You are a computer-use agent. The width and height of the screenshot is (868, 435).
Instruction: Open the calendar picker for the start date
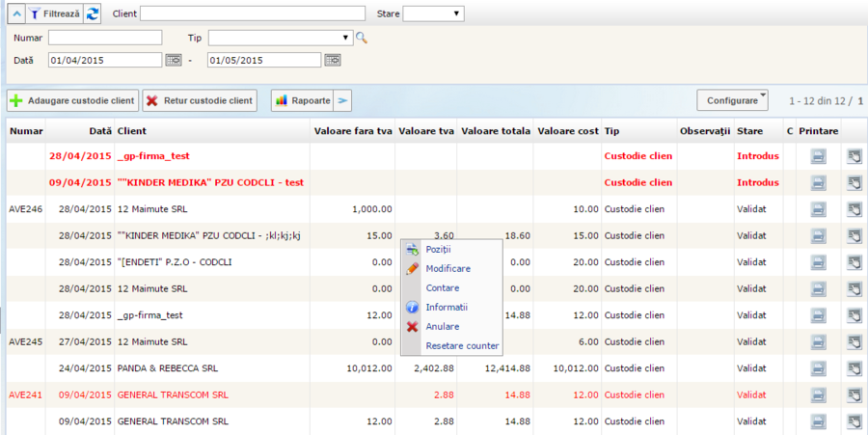(x=174, y=60)
